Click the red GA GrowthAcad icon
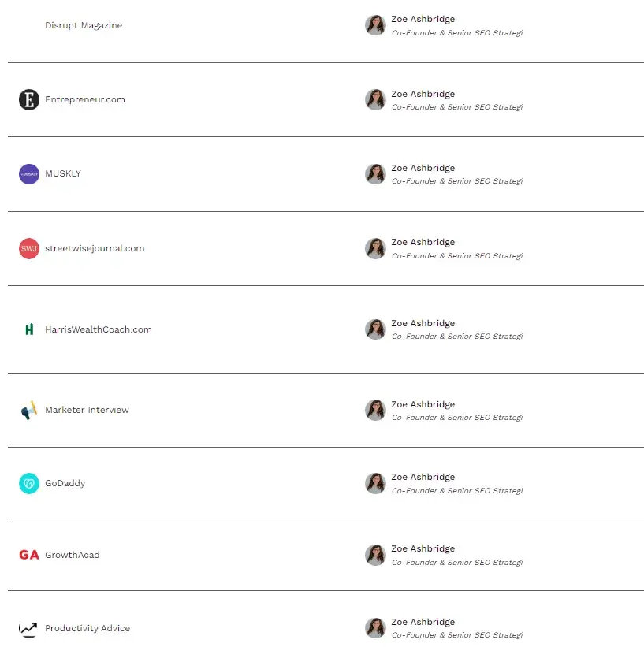 click(x=29, y=556)
